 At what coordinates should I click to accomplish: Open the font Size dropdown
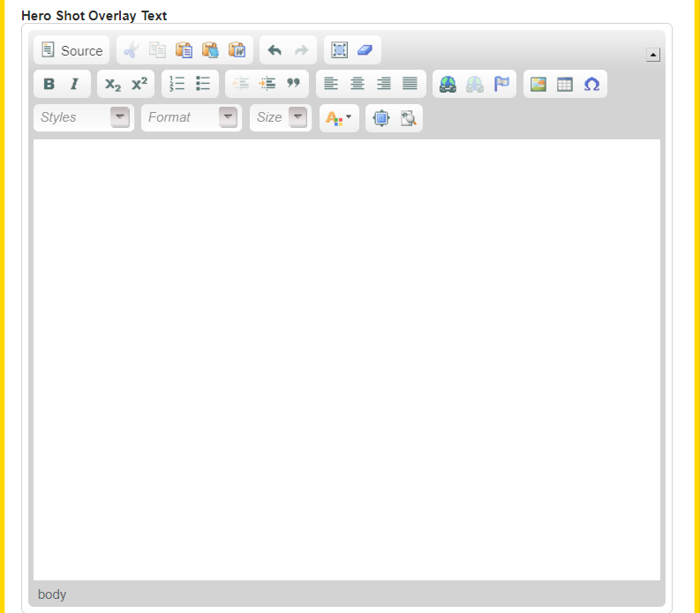pos(280,117)
